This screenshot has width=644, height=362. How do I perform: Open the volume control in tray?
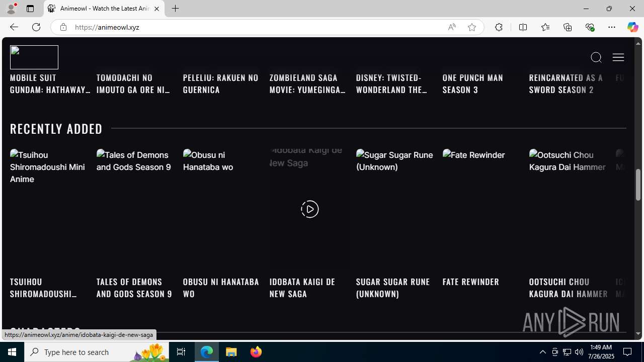(x=579, y=352)
